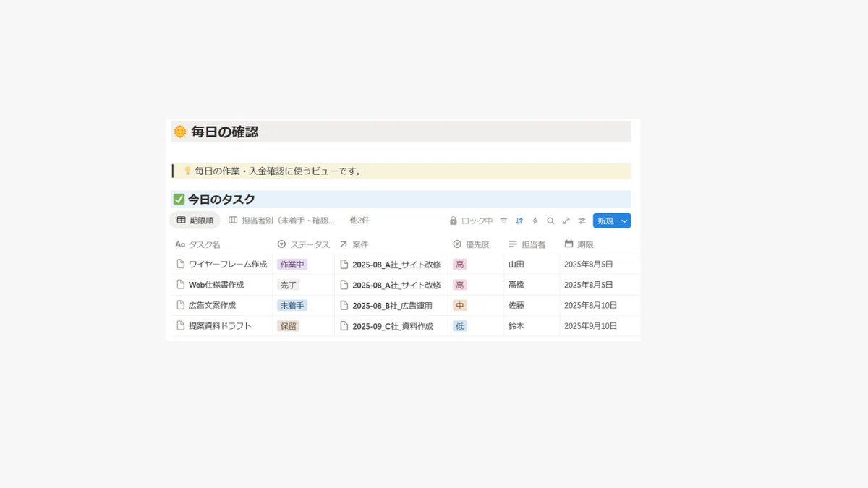The image size is (868, 488).
Task: Click the ステータス column header
Action: 303,244
